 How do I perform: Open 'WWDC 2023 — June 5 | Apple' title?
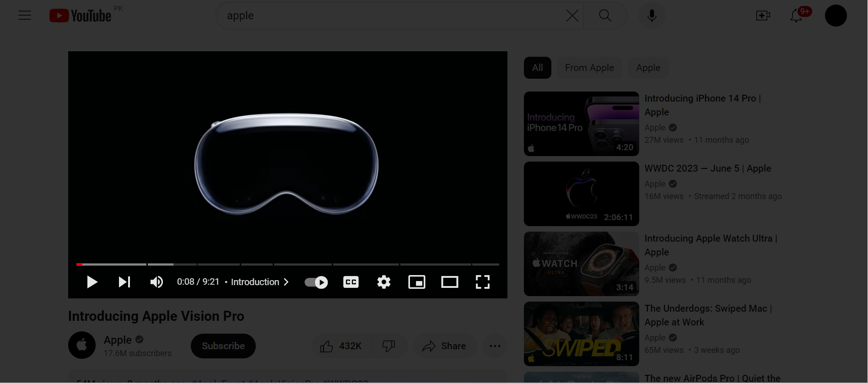click(x=708, y=168)
